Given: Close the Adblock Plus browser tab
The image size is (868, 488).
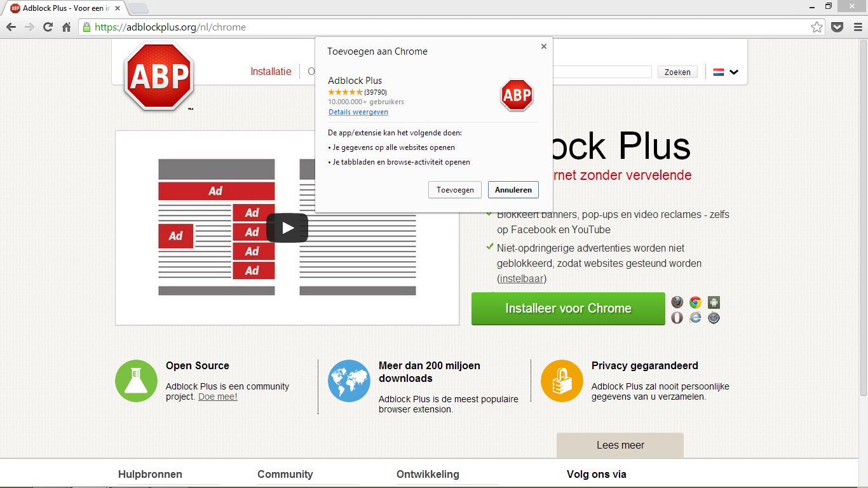Looking at the screenshot, I should [118, 8].
